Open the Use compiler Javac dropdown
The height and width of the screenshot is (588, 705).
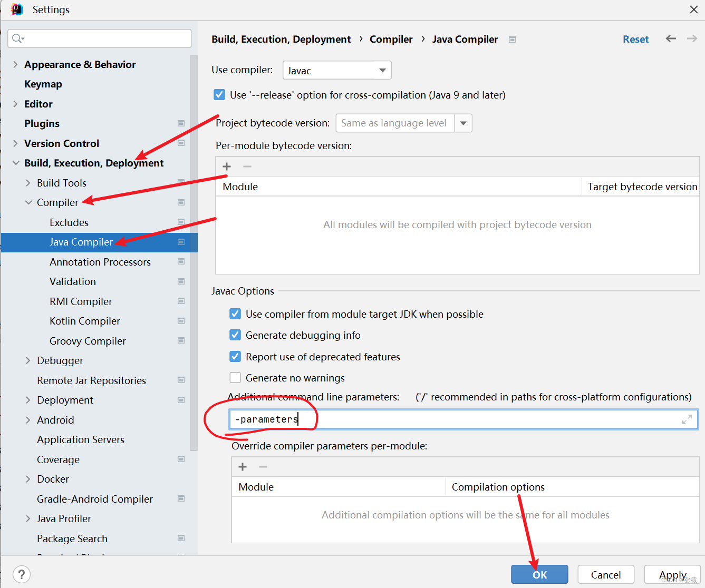(x=337, y=70)
